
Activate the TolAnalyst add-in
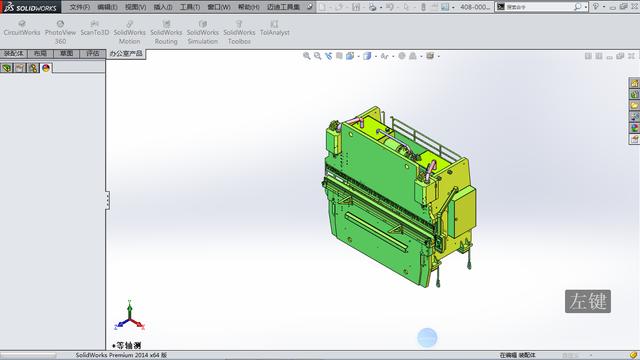point(275,28)
